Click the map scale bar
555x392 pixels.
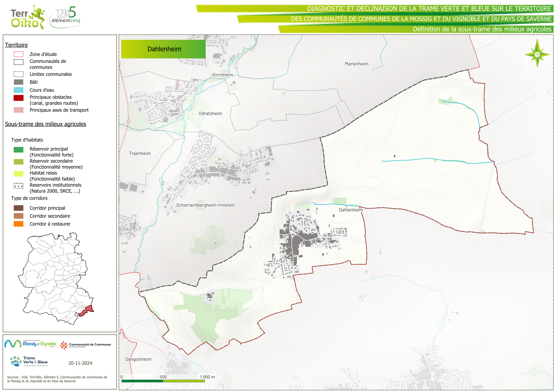pyautogui.click(x=163, y=381)
